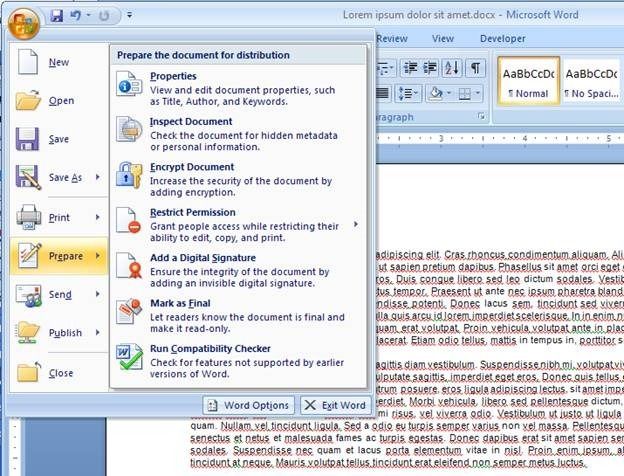
Task: Toggle Show/Hide paragraph marks (¶)
Action: point(476,68)
